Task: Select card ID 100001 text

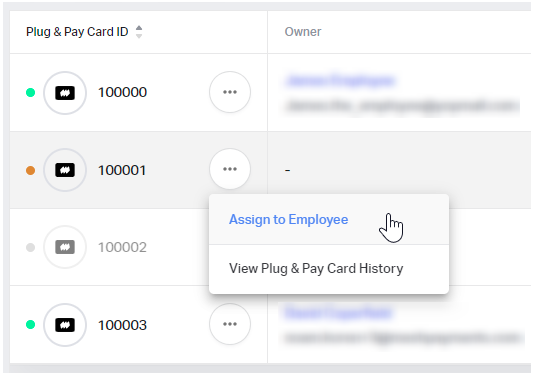Action: coord(122,170)
